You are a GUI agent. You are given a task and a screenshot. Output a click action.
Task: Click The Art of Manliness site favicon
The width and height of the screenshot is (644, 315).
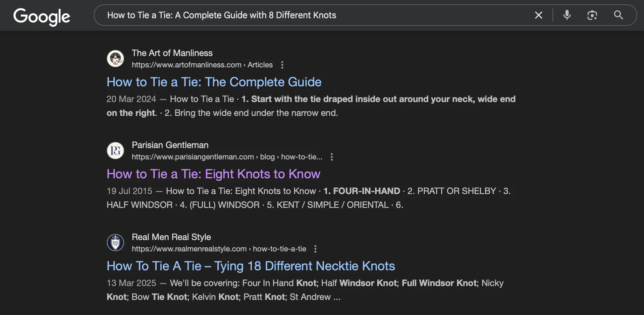(x=115, y=58)
